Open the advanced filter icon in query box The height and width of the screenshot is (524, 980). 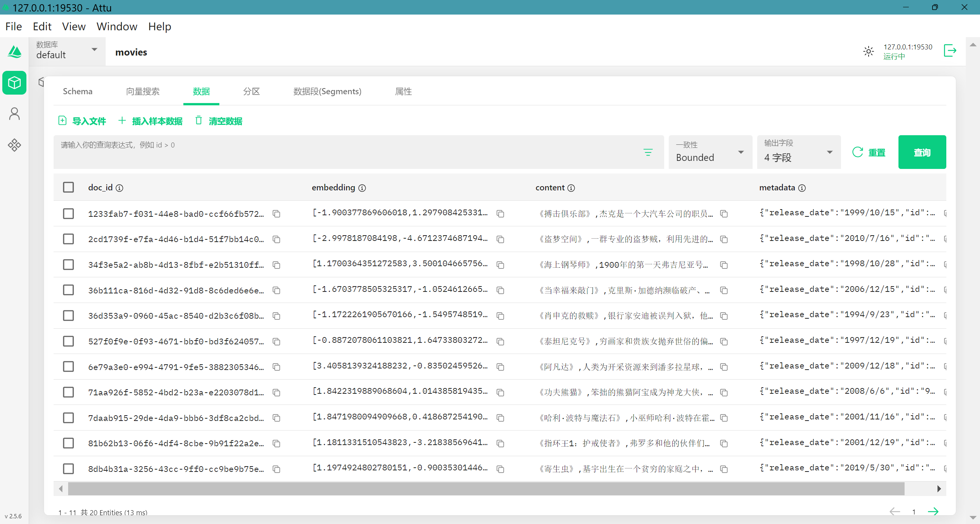pyautogui.click(x=648, y=152)
